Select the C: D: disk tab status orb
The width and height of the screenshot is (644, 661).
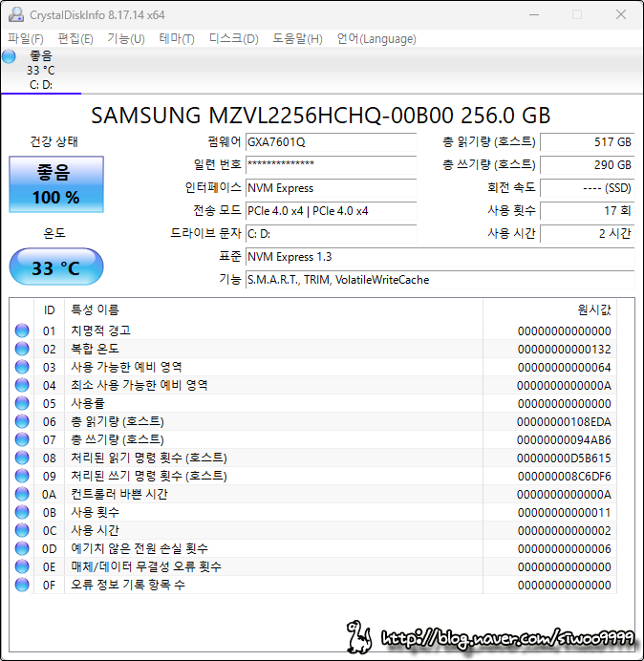point(9,56)
